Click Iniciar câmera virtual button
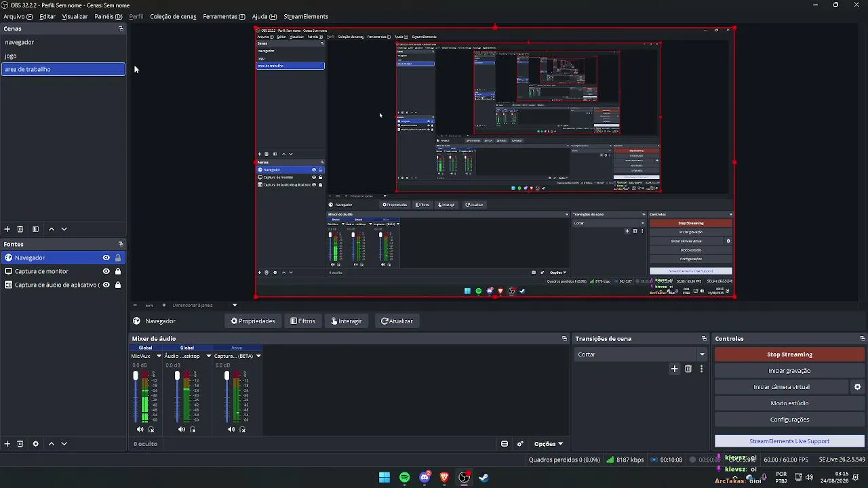868x488 pixels. [781, 387]
